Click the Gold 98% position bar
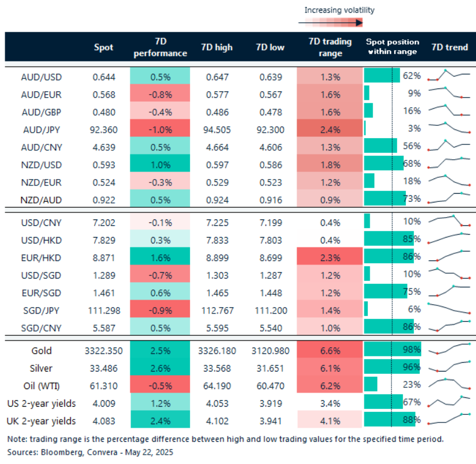 [392, 349]
